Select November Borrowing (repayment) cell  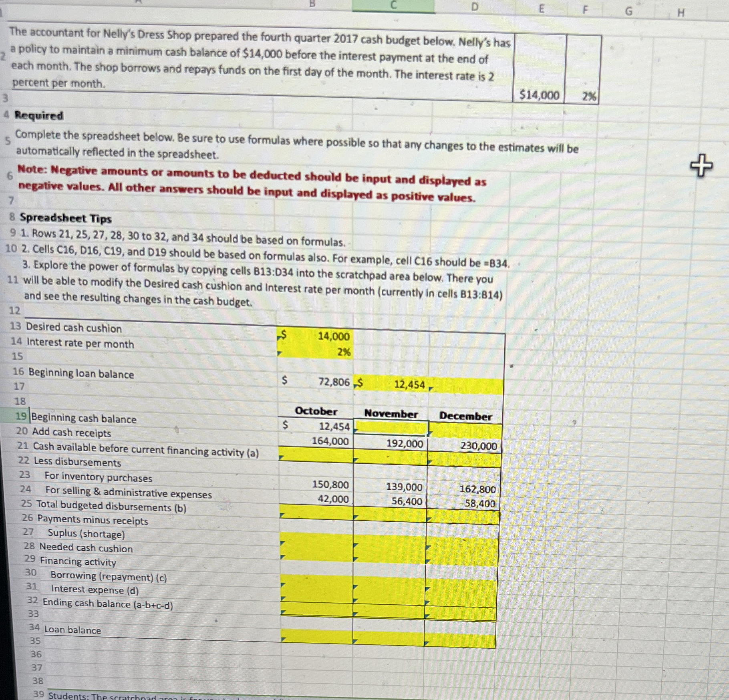coord(389,584)
